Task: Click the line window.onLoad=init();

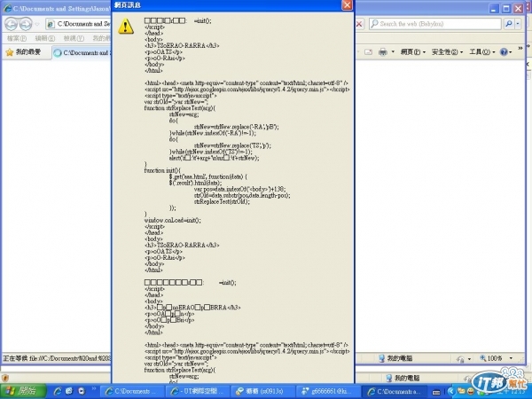Action: [172, 220]
